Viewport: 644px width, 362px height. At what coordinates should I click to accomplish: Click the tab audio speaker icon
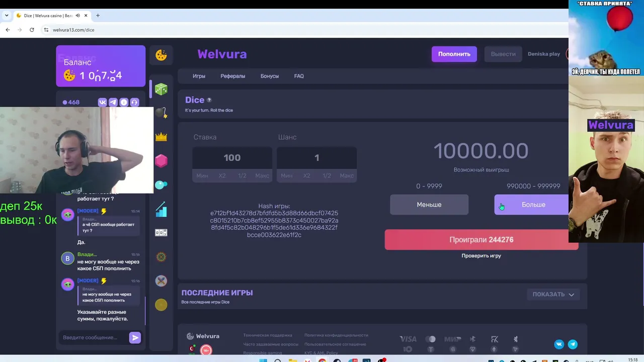click(77, 16)
